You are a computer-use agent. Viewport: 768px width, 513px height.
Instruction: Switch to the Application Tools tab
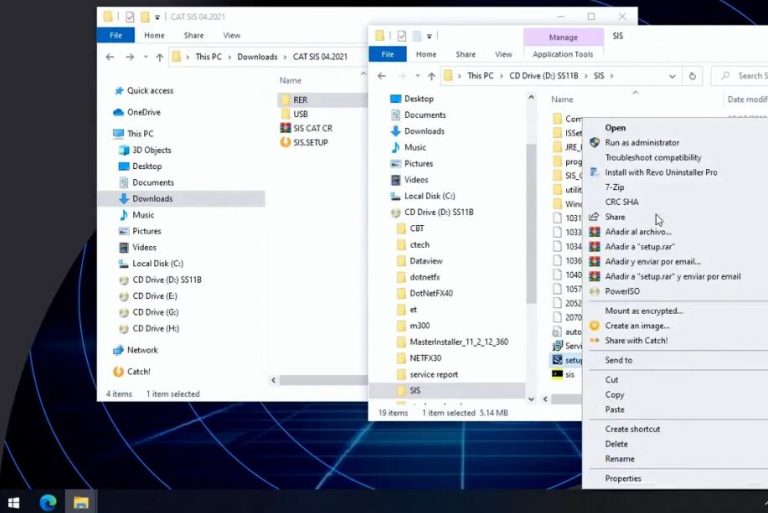click(x=562, y=55)
